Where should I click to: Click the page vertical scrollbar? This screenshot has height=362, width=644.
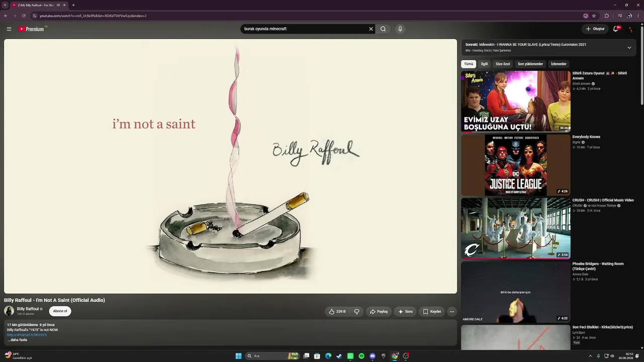point(641,65)
